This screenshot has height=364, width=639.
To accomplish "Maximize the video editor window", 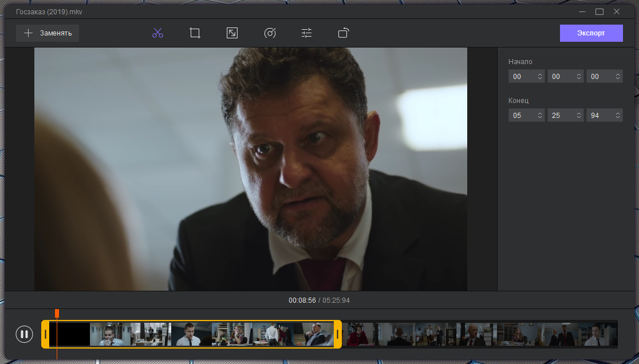I will 599,11.
